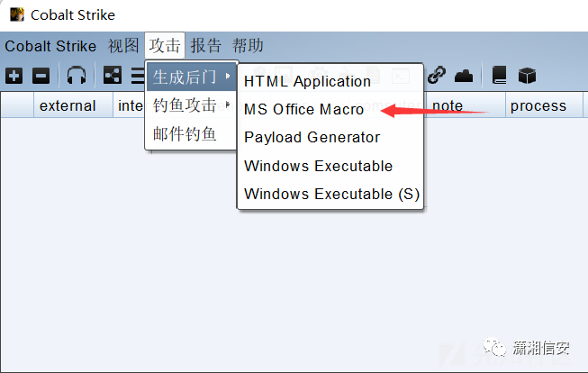Viewport: 588px width, 373px height.
Task: Sort by the process column header
Action: pos(544,105)
